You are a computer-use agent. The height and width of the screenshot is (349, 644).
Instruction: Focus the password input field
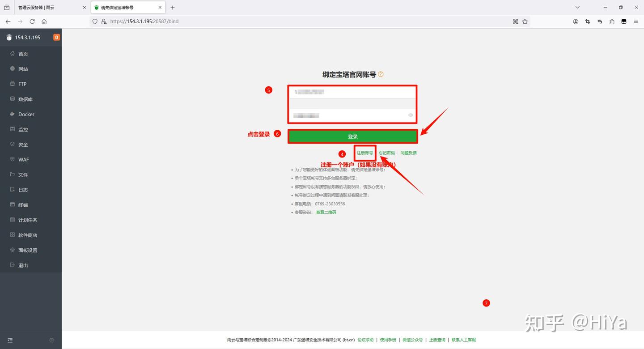point(352,115)
